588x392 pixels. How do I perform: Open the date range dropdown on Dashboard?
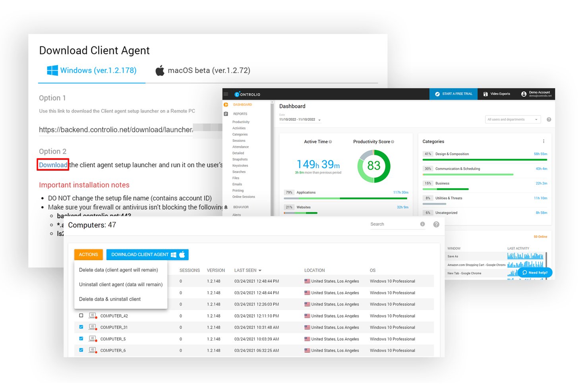[300, 120]
